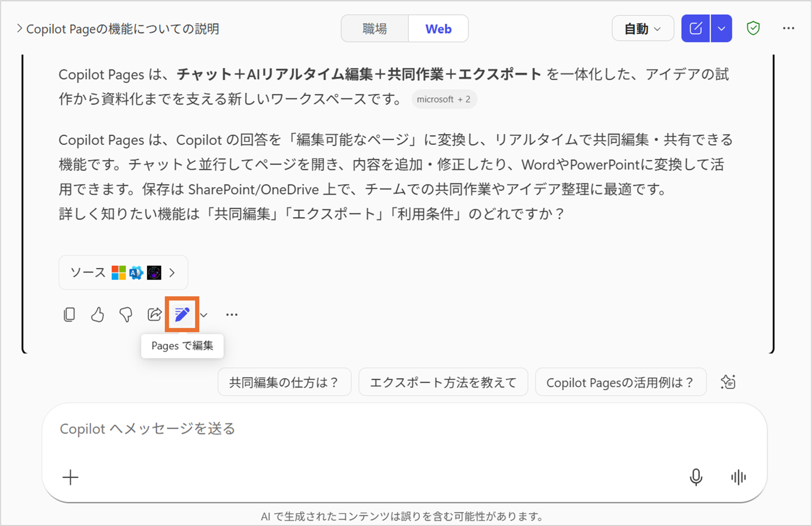Expand the dropdown beside new chat button
Screen dimensions: 812x526
[721, 29]
